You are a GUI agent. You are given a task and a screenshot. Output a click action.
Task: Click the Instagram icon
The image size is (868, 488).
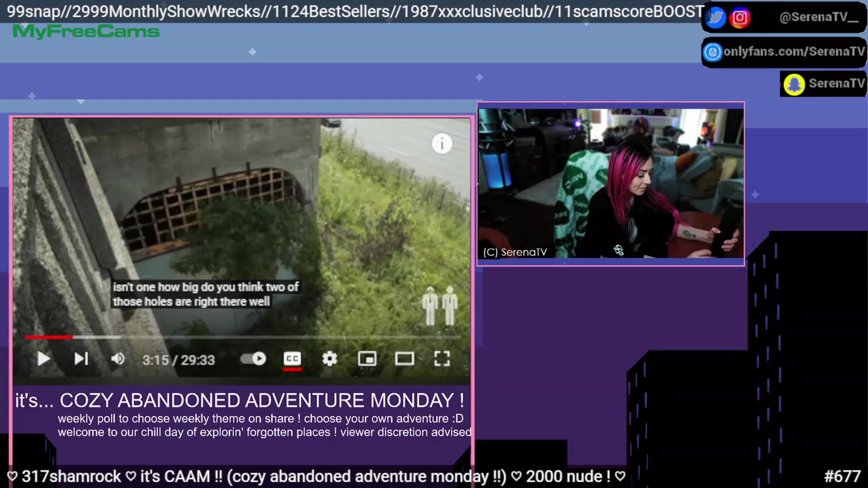click(740, 18)
